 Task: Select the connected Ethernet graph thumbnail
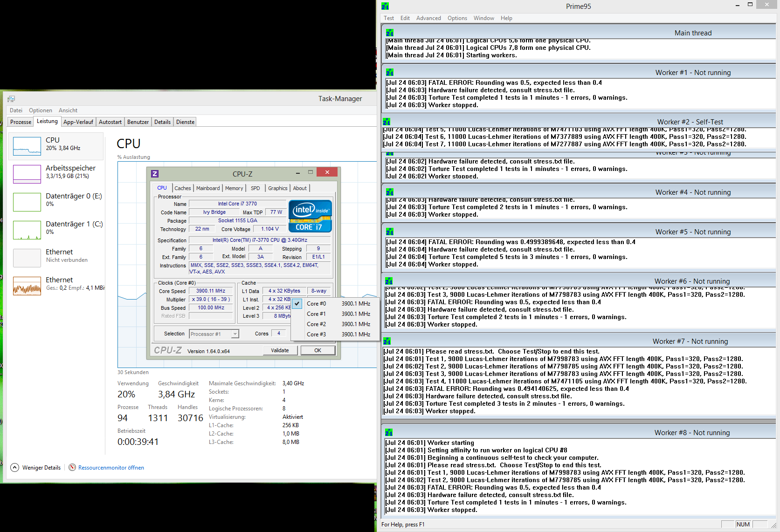[x=27, y=286]
